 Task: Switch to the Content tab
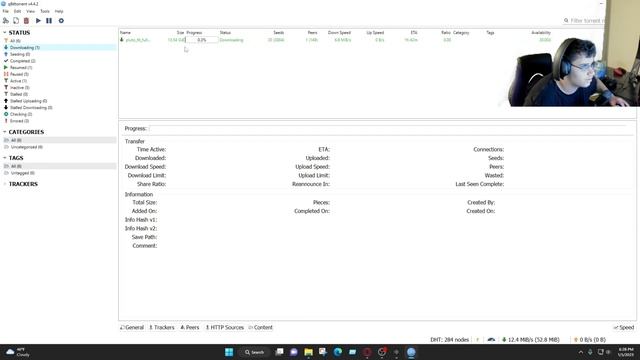pyautogui.click(x=260, y=327)
